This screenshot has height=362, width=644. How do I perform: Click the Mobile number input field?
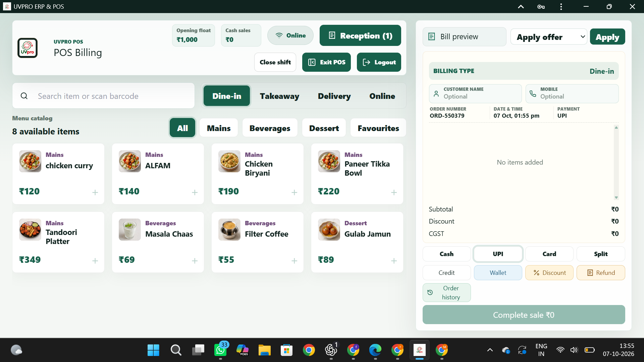point(572,94)
